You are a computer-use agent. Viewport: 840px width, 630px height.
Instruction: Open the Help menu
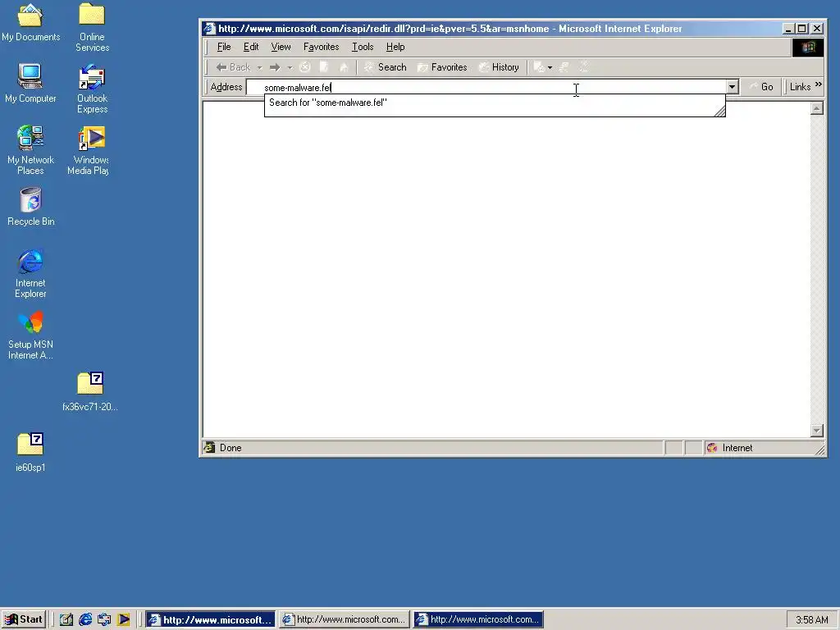coord(395,47)
